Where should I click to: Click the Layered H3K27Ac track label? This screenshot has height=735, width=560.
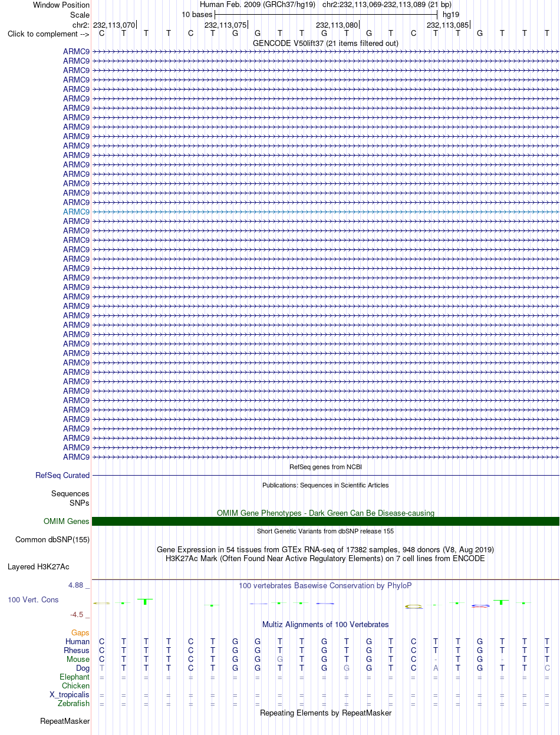pos(38,567)
